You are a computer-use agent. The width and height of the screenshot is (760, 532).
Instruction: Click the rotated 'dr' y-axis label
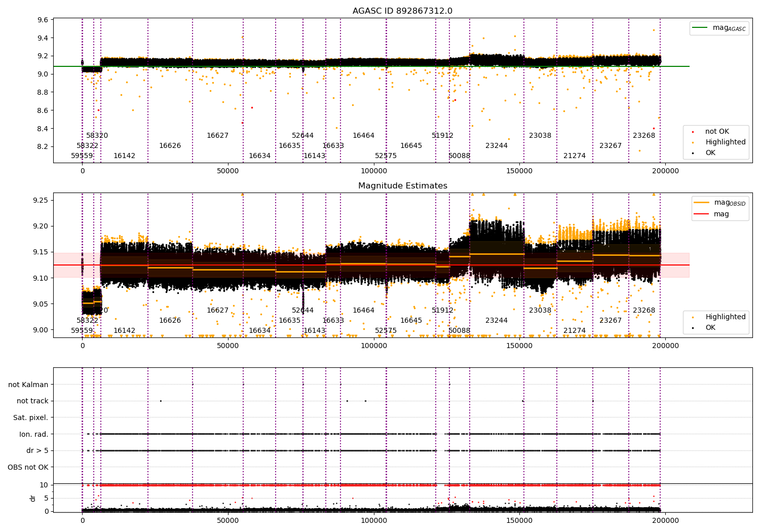click(x=33, y=498)
